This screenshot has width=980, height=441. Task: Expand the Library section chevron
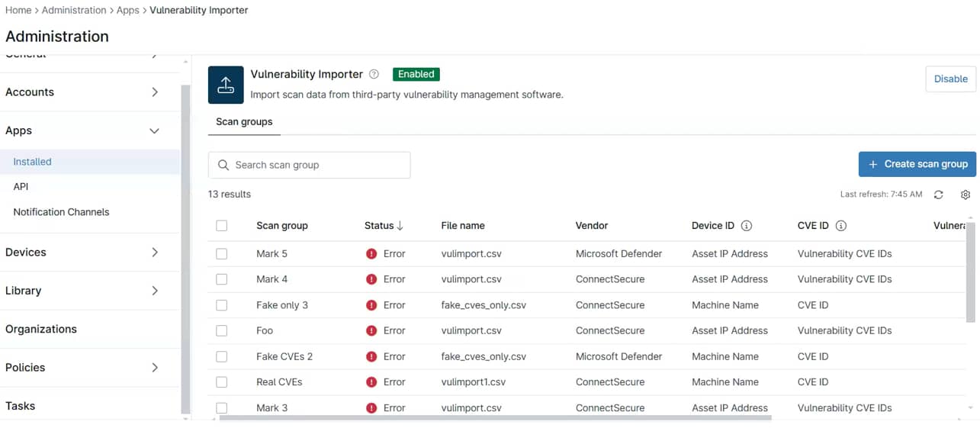point(155,291)
